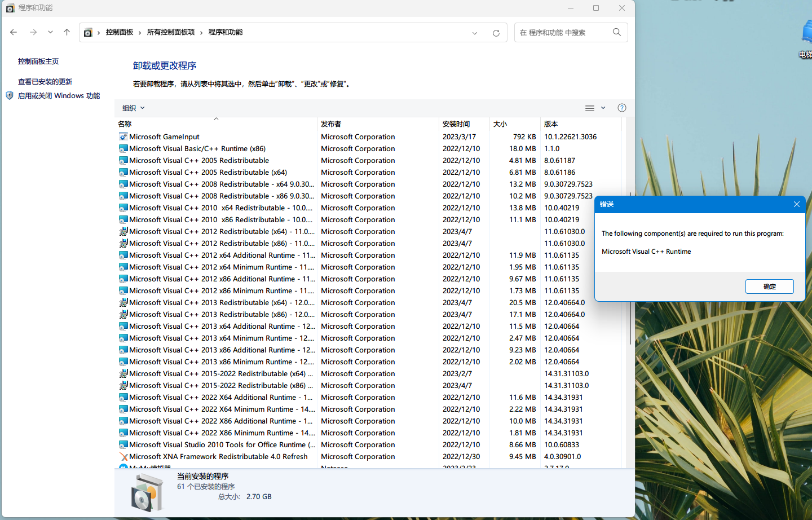This screenshot has height=520, width=812.
Task: Click the back navigation arrow
Action: tap(14, 32)
